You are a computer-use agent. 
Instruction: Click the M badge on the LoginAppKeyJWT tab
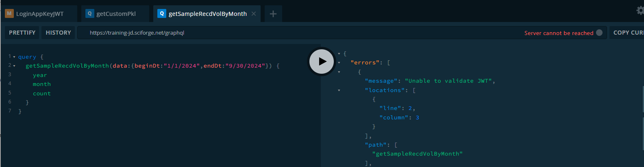[9, 14]
